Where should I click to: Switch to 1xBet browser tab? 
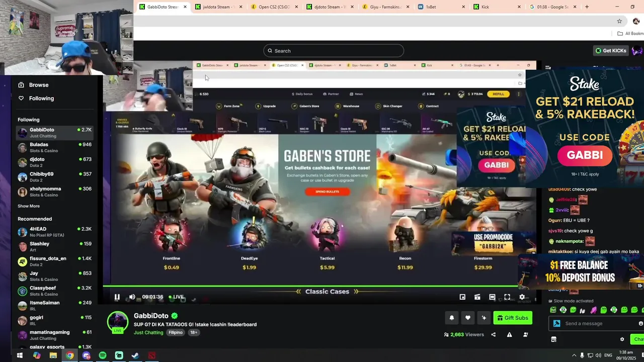(441, 7)
